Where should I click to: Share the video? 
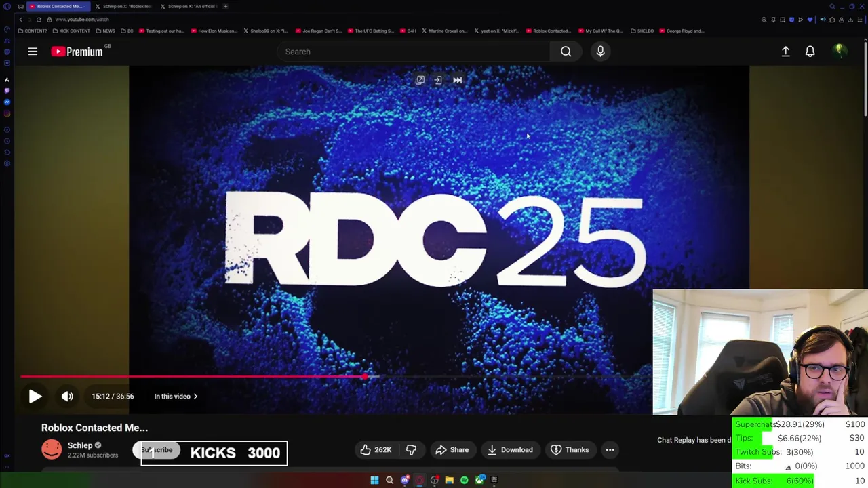452,450
